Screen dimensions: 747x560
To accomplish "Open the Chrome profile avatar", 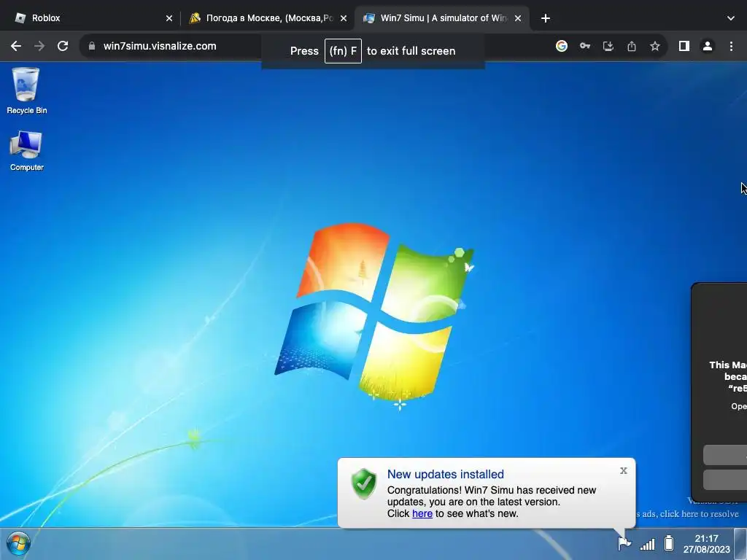I will 708,46.
